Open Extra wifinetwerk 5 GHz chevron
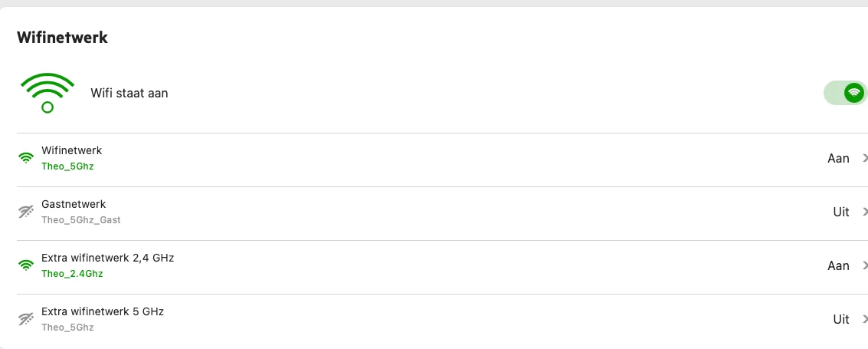This screenshot has width=868, height=349. click(x=865, y=320)
